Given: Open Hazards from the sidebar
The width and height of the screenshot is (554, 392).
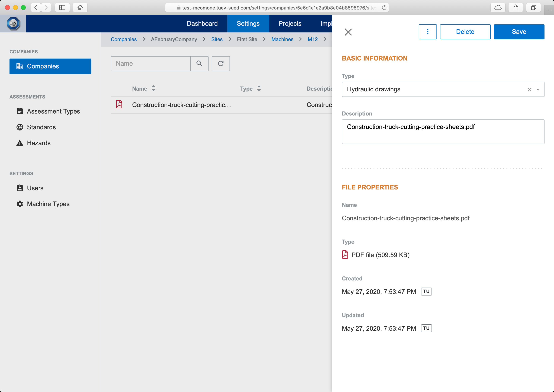Looking at the screenshot, I should point(39,143).
